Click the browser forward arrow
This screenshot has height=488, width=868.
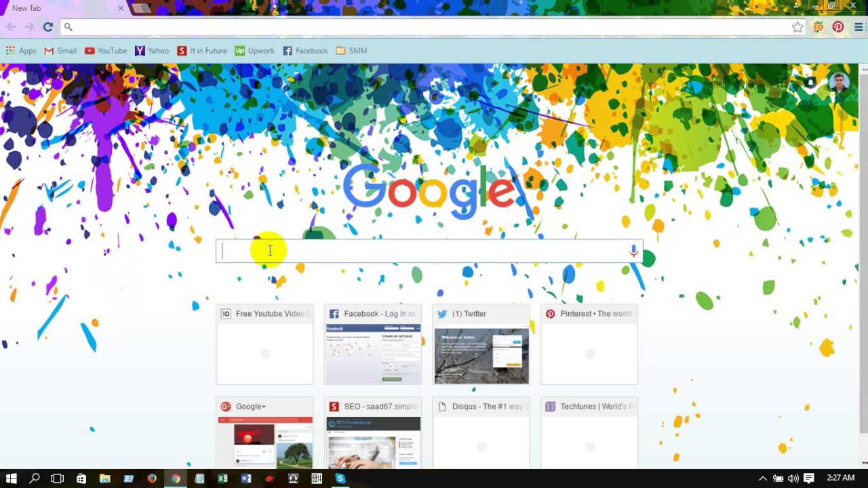[29, 27]
